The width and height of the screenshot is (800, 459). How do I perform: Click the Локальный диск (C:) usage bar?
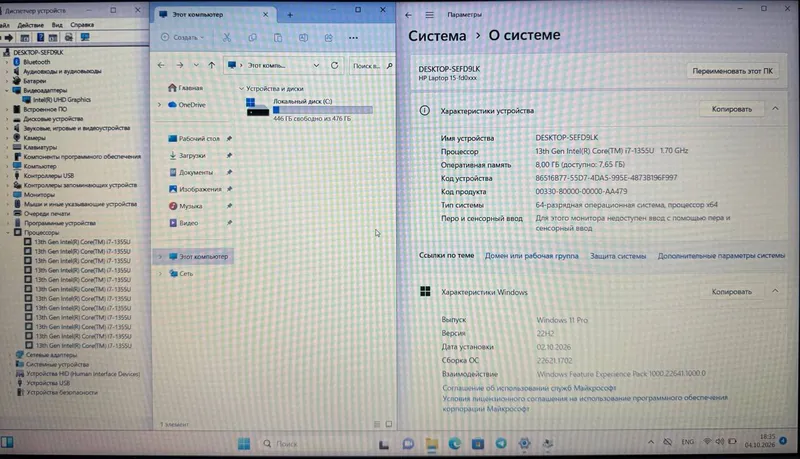click(x=322, y=110)
